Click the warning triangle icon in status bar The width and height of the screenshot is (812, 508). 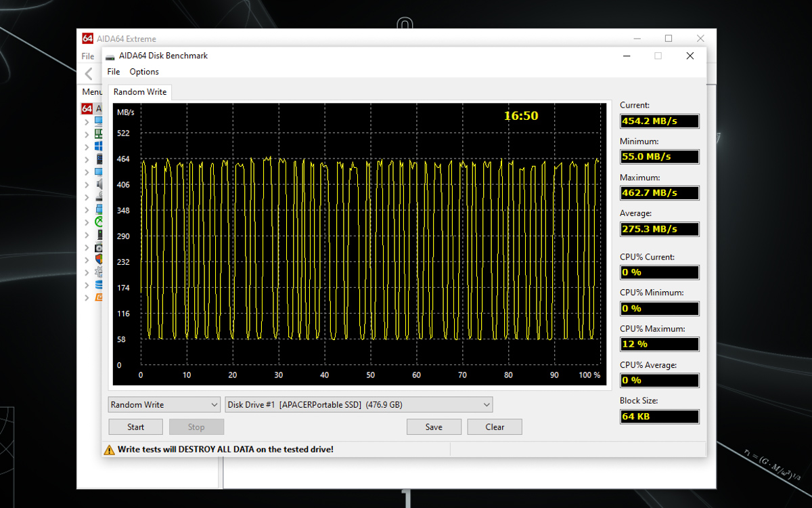pos(109,449)
